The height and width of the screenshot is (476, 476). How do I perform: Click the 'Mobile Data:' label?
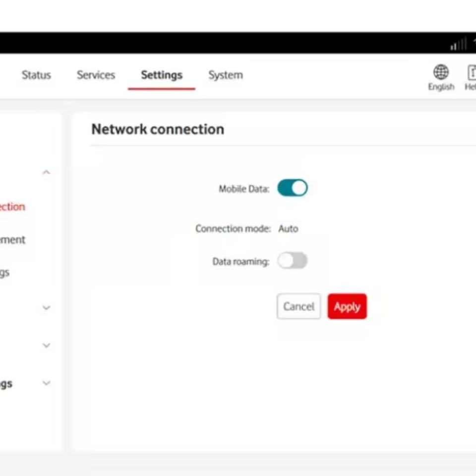click(x=244, y=189)
